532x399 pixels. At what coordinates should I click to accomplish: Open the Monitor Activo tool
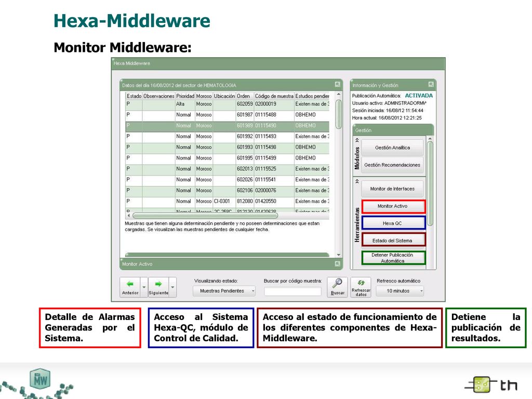(x=393, y=206)
